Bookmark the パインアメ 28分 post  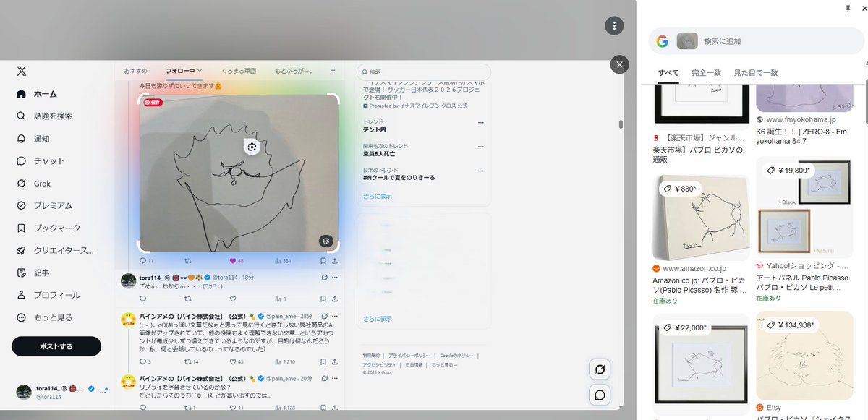pyautogui.click(x=325, y=361)
